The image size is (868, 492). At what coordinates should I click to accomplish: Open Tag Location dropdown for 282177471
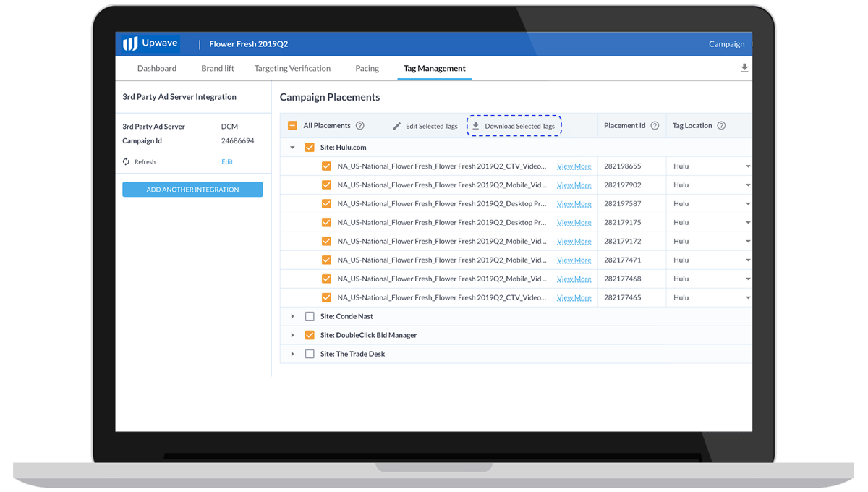coord(747,260)
